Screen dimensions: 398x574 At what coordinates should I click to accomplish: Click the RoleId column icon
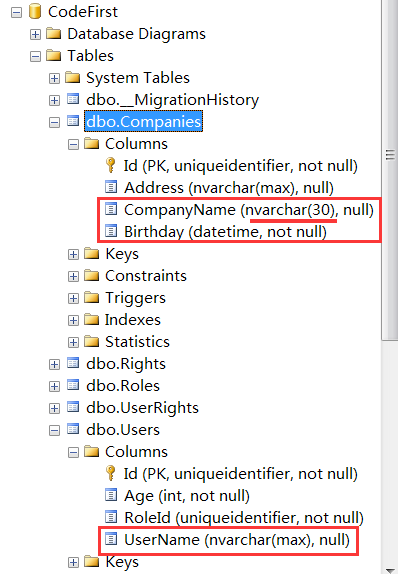(111, 517)
